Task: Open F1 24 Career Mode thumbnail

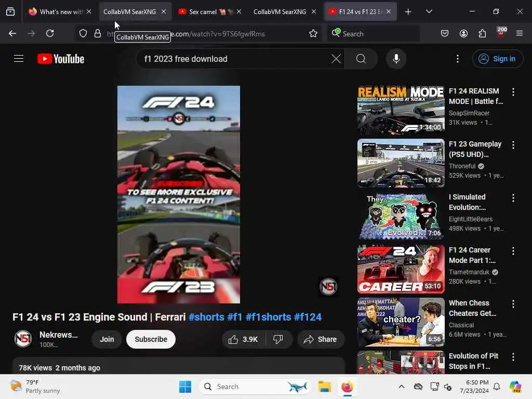Action: pyautogui.click(x=401, y=269)
